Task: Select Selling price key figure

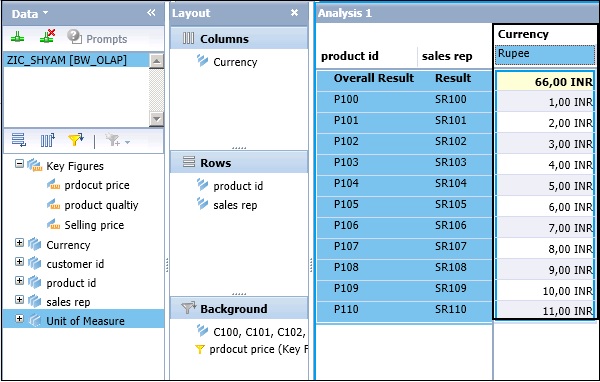Action: (x=94, y=225)
